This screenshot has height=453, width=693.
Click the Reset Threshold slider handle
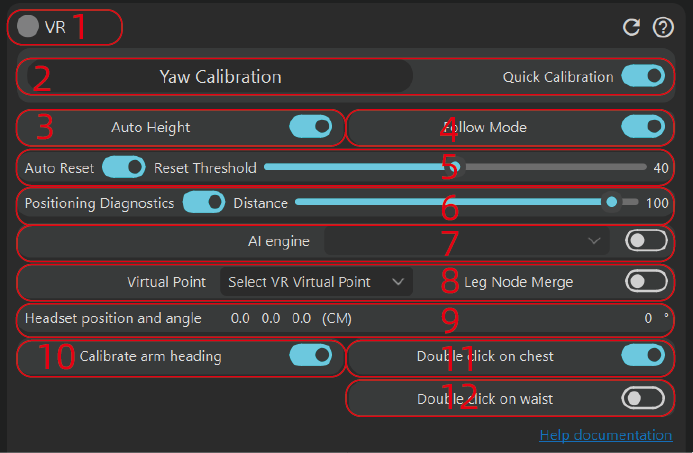(x=455, y=167)
